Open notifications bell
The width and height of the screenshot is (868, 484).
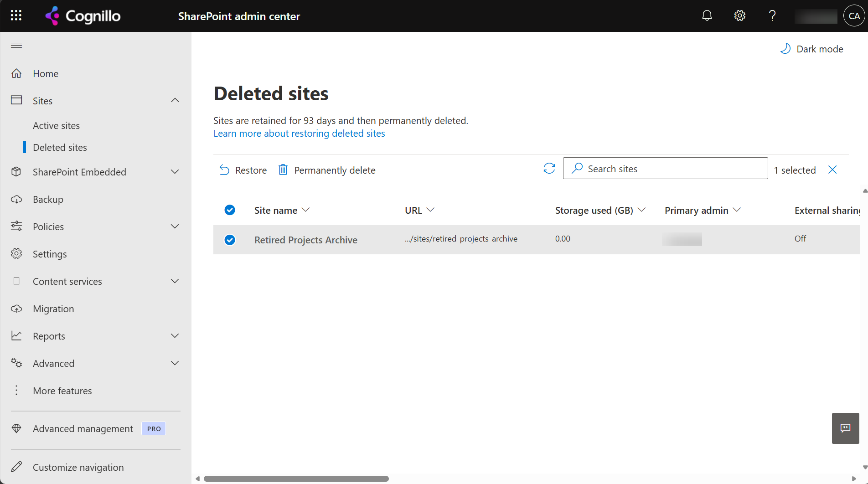point(707,15)
